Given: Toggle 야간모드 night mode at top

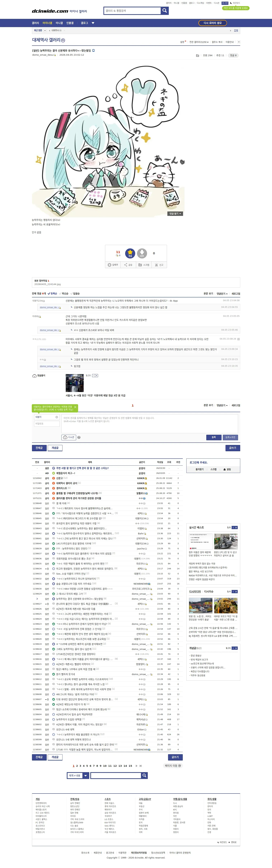Looking at the screenshot, I should pyautogui.click(x=235, y=3).
